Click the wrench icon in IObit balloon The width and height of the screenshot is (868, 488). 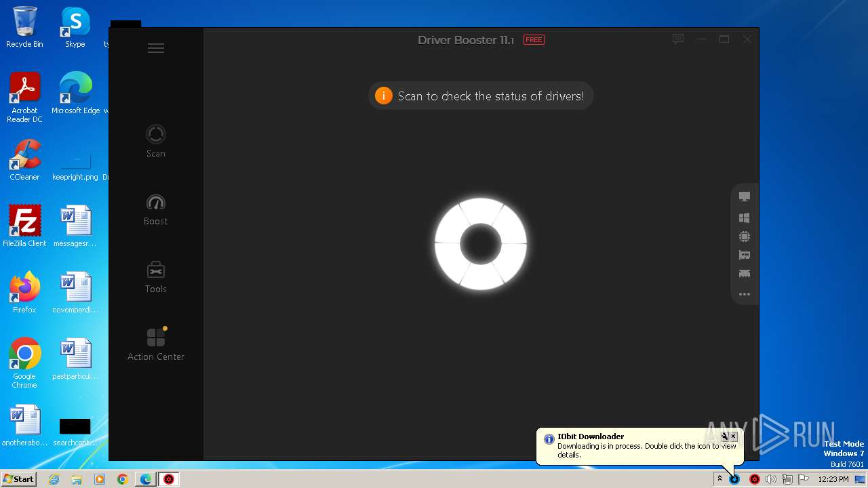724,436
